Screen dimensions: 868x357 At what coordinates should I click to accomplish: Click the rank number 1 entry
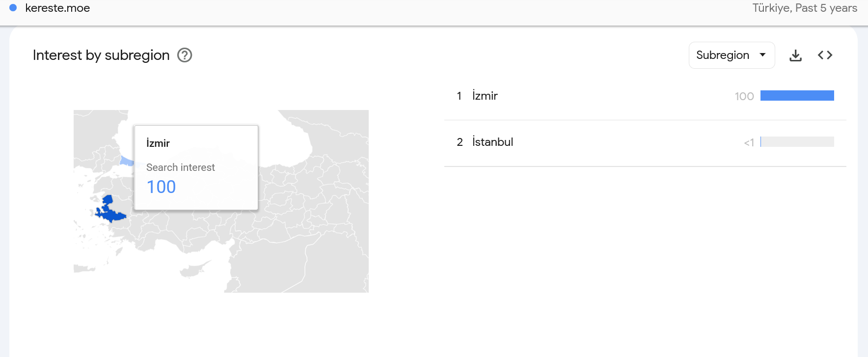tap(459, 96)
